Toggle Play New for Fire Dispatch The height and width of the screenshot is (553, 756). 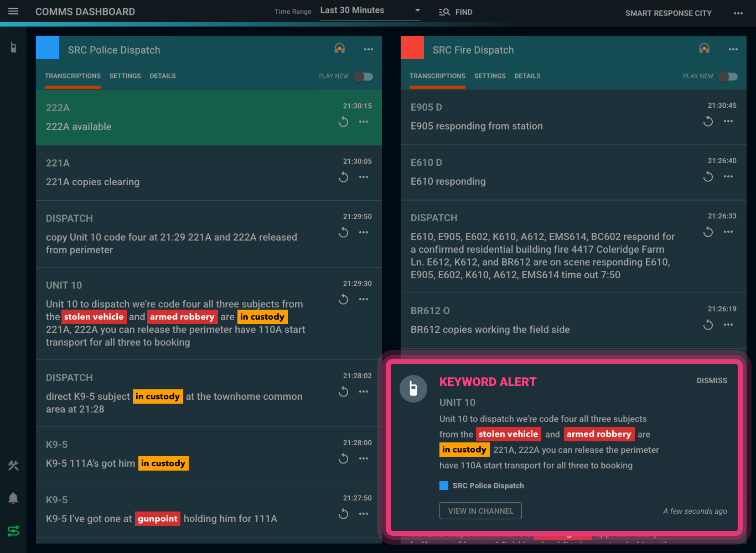[728, 76]
